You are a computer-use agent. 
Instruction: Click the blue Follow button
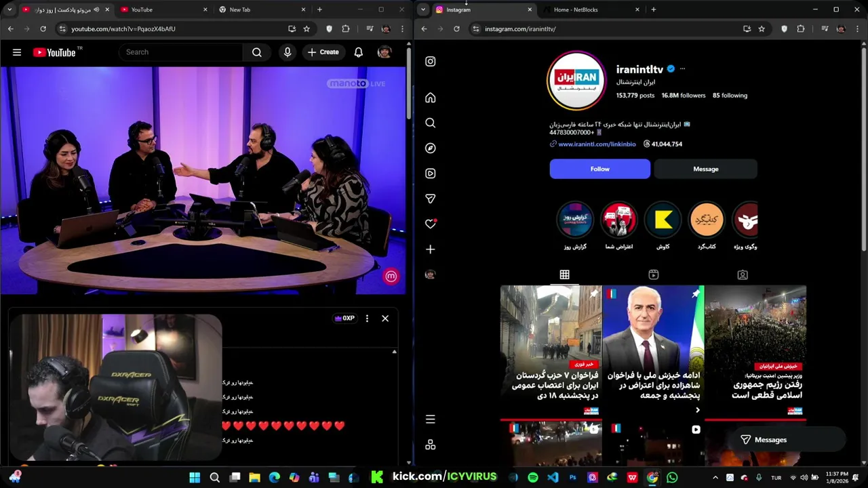click(x=599, y=169)
